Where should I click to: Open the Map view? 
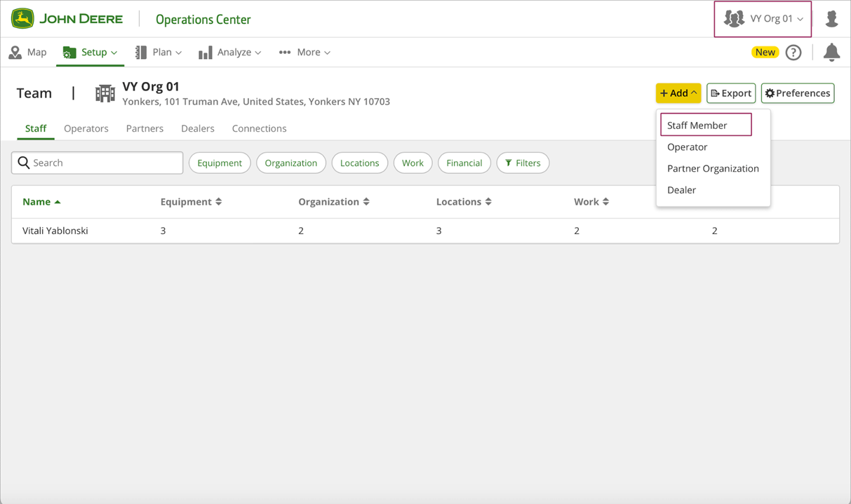click(x=28, y=53)
